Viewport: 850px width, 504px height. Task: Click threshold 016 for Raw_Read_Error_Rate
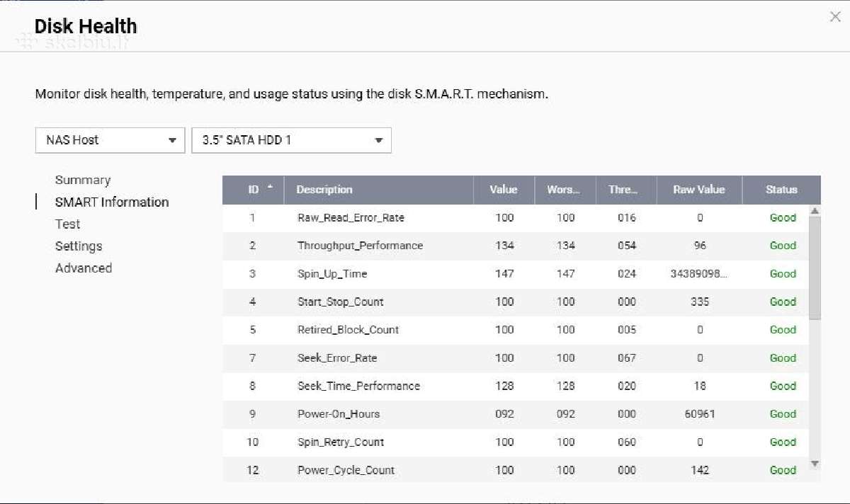point(627,218)
